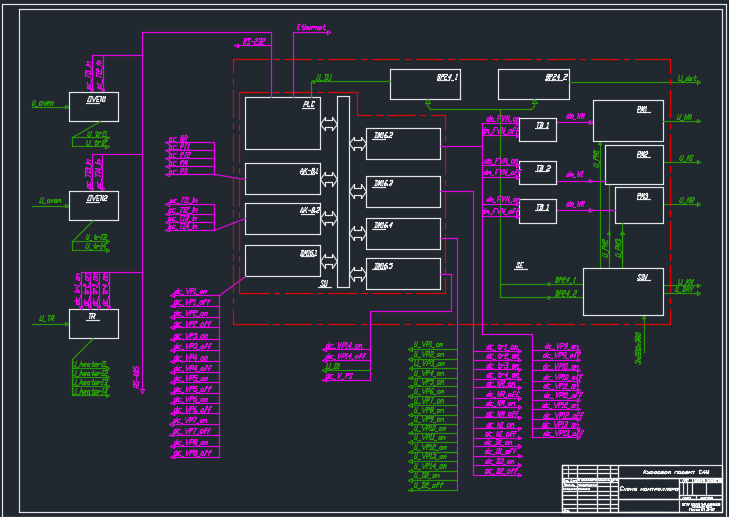Select the OVEN1 block
Image resolution: width=729 pixels, height=517 pixels.
[x=94, y=107]
